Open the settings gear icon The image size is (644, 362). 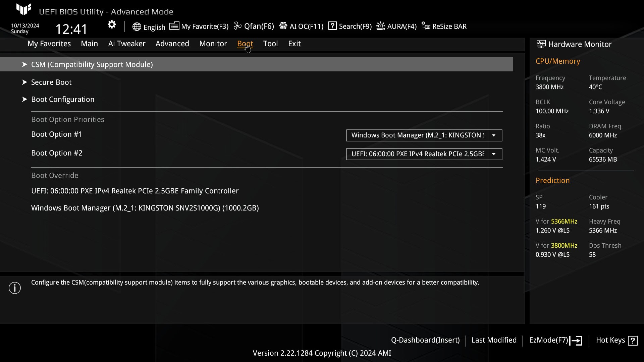[112, 25]
